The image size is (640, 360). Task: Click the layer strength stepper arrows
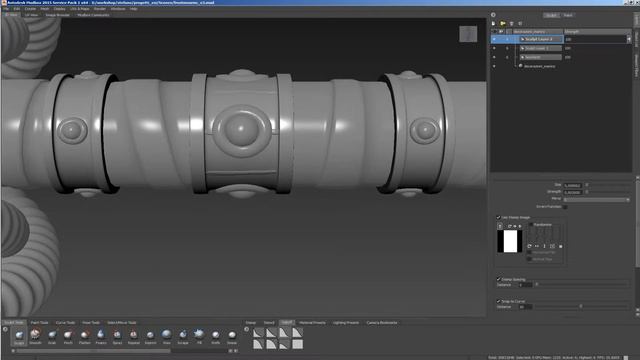pyautogui.click(x=629, y=39)
